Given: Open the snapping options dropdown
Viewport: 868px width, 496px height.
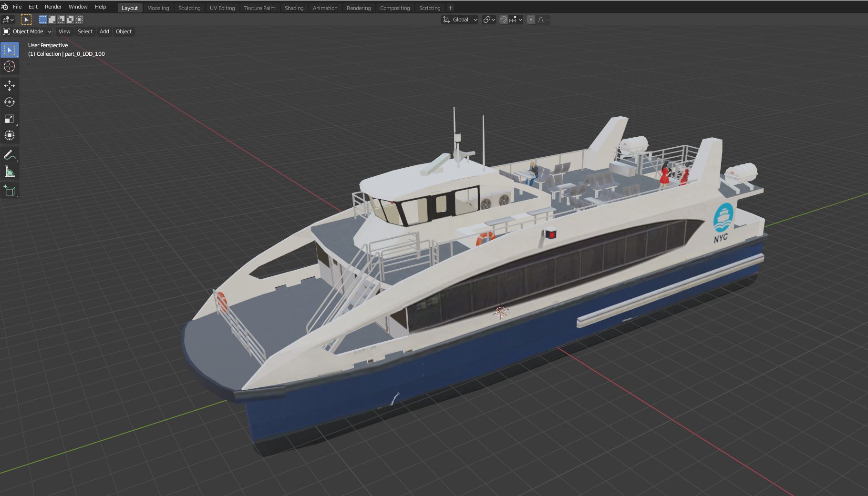Looking at the screenshot, I should 516,20.
